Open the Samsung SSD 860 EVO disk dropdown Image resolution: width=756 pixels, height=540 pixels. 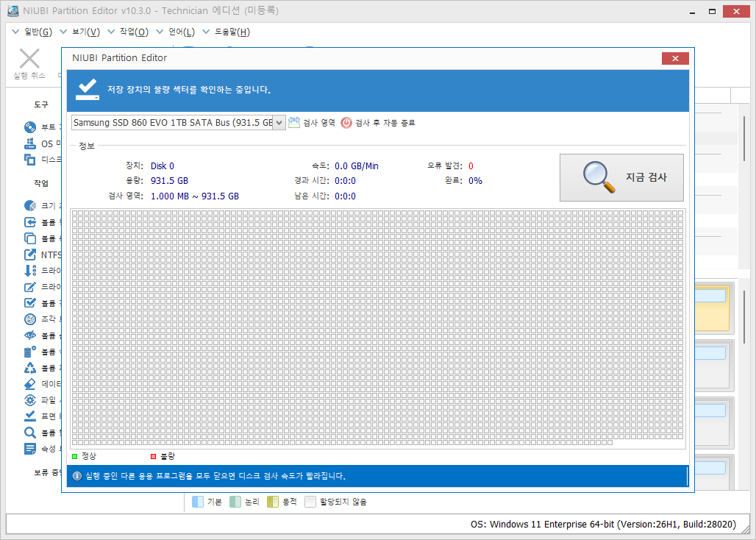(x=279, y=122)
